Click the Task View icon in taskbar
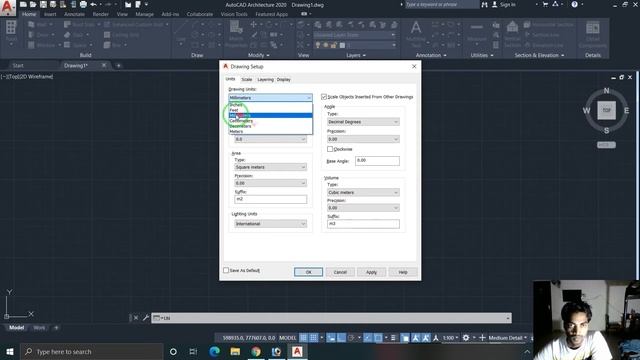Viewport: 640px width, 360px height. click(x=193, y=351)
